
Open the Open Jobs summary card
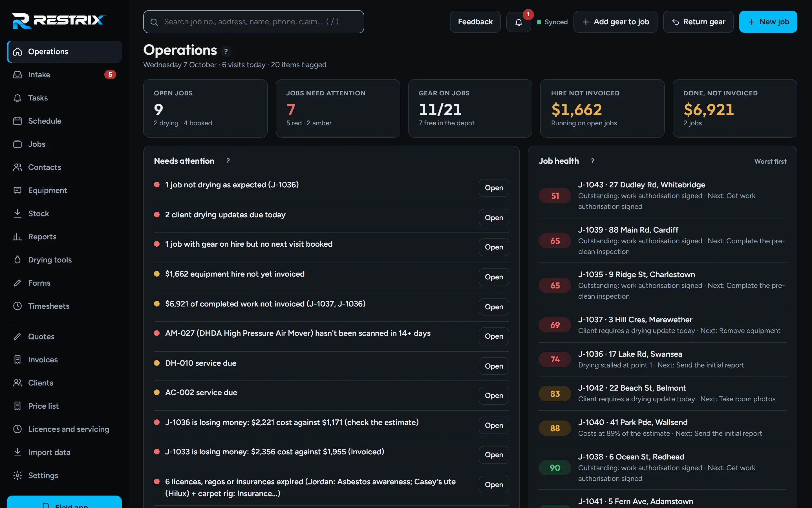[205, 108]
